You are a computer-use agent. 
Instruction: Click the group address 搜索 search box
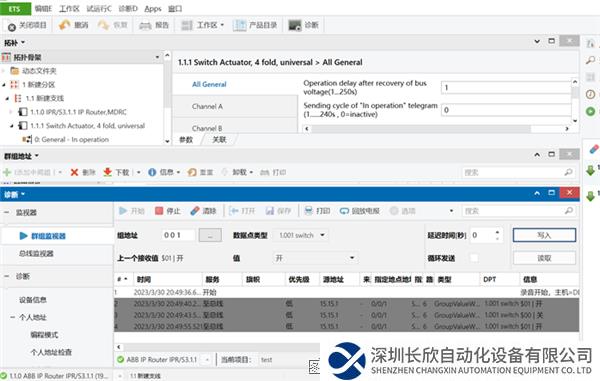click(x=517, y=173)
